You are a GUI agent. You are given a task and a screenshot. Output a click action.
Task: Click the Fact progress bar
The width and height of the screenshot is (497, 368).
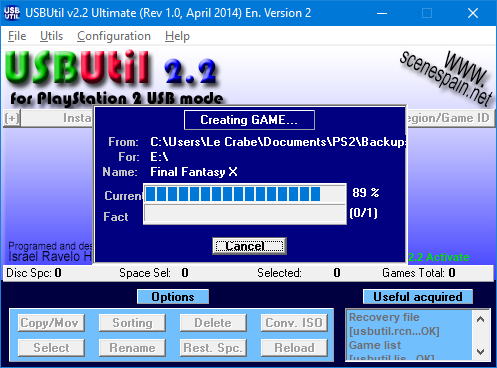tap(245, 214)
